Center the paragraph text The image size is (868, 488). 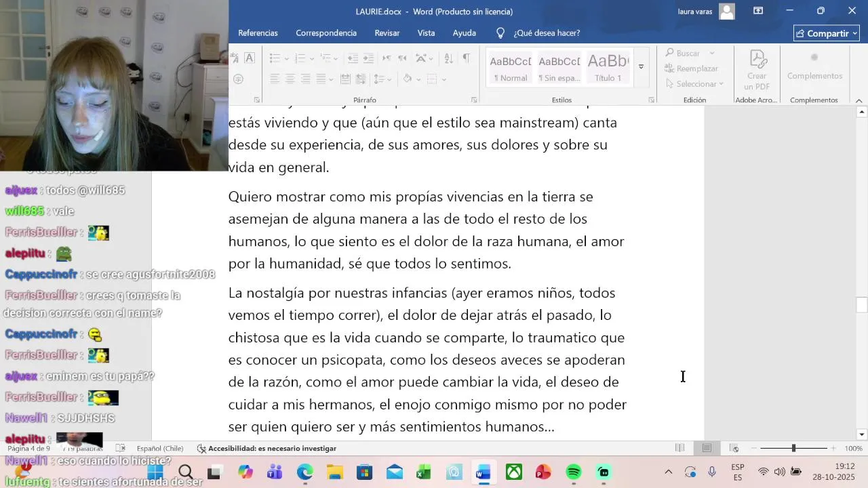tap(290, 79)
